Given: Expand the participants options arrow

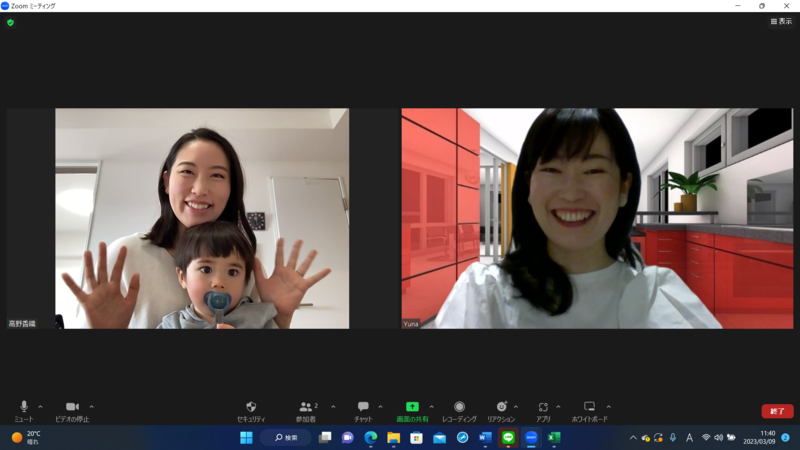Looking at the screenshot, I should tap(333, 406).
